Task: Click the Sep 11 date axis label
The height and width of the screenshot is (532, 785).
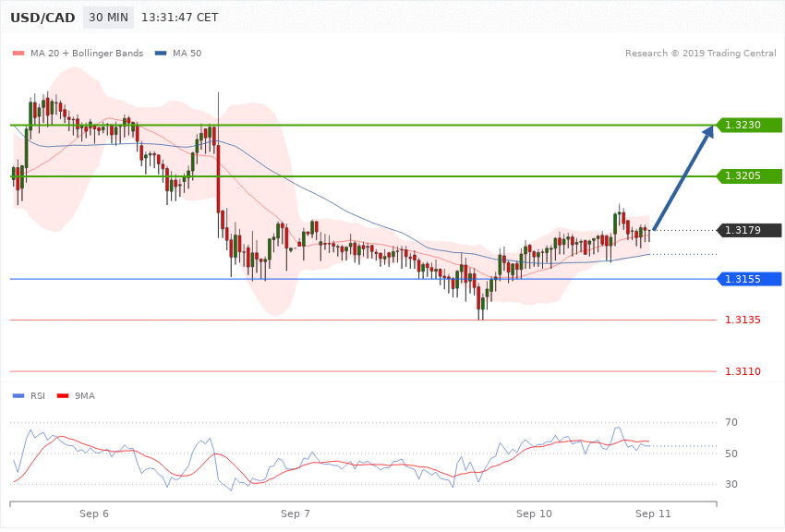Action: (x=653, y=514)
